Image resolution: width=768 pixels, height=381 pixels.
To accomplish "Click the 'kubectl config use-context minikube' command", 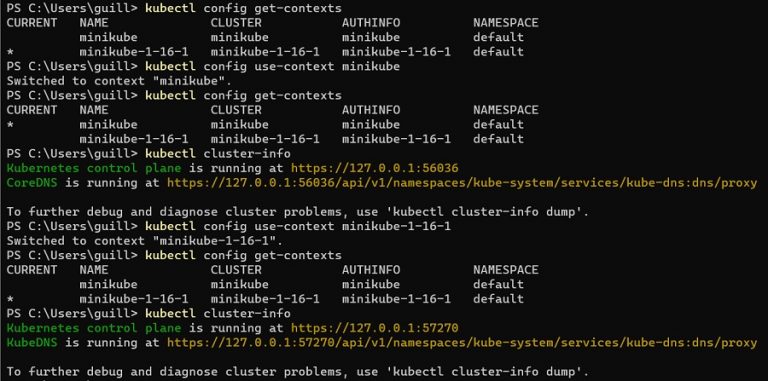I will pyautogui.click(x=272, y=67).
